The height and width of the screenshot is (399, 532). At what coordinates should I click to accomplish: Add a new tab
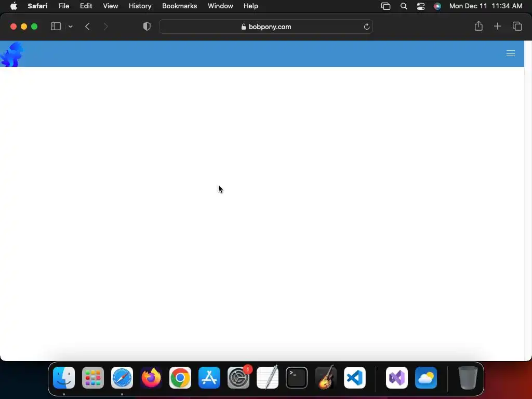pos(497,26)
